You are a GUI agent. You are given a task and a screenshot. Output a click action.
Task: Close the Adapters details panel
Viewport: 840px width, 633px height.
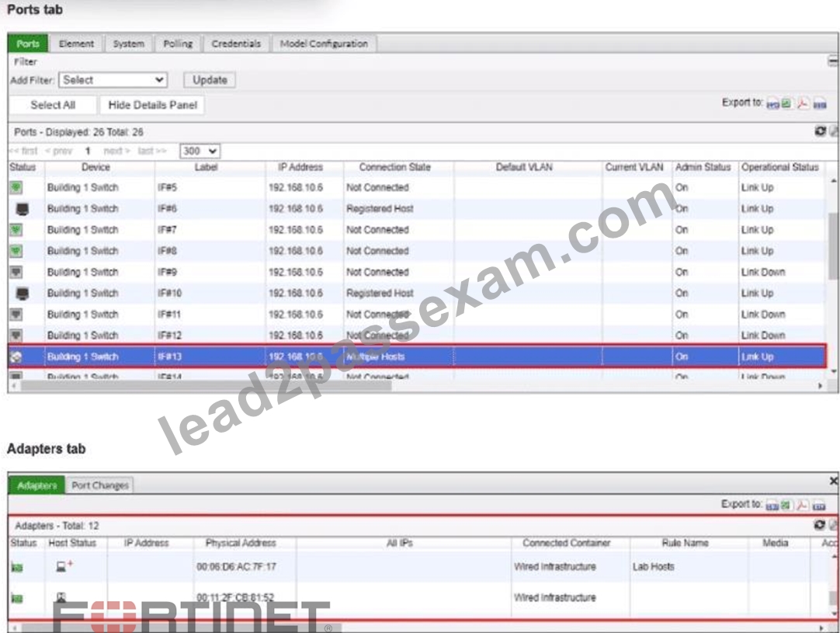(834, 481)
